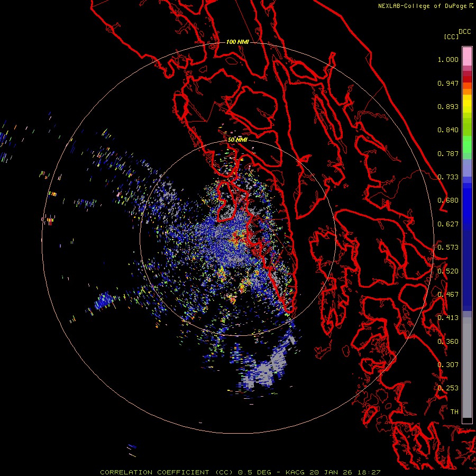Click the DCC product label
This screenshot has width=476, height=476.
(x=464, y=32)
